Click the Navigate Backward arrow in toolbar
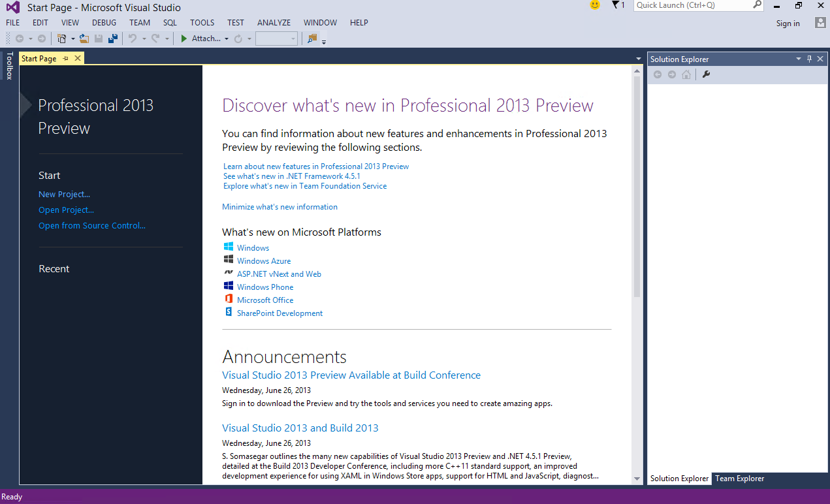830x504 pixels. 20,39
